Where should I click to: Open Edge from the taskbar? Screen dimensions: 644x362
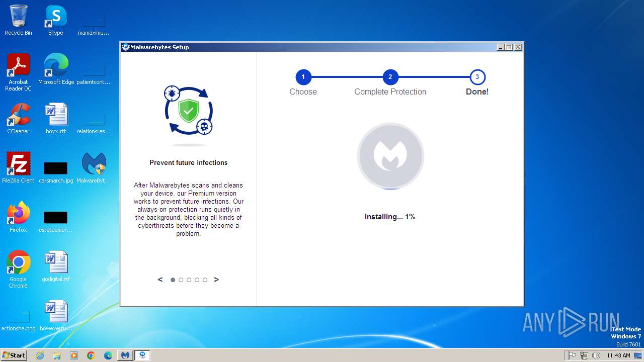pyautogui.click(x=108, y=355)
